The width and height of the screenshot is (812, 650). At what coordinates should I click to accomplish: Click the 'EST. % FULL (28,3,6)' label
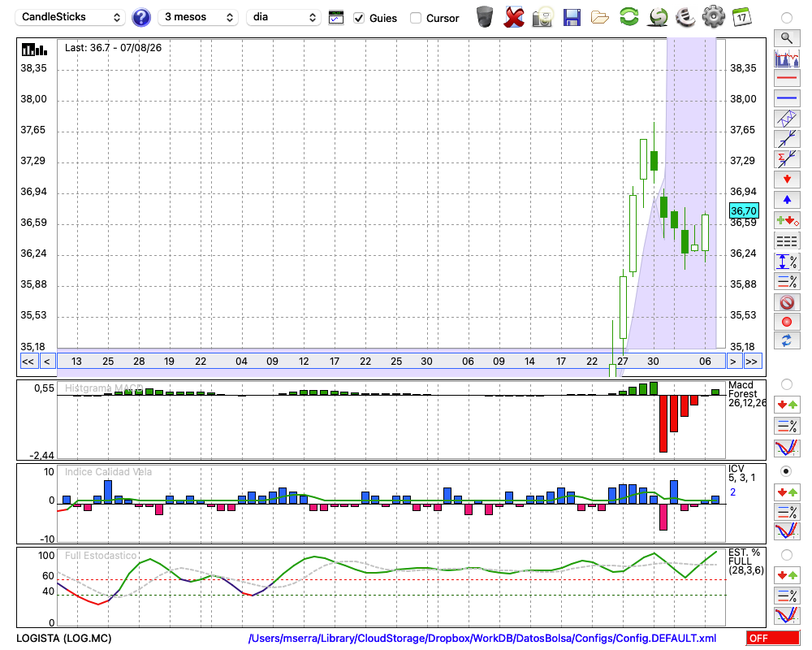pyautogui.click(x=745, y=561)
